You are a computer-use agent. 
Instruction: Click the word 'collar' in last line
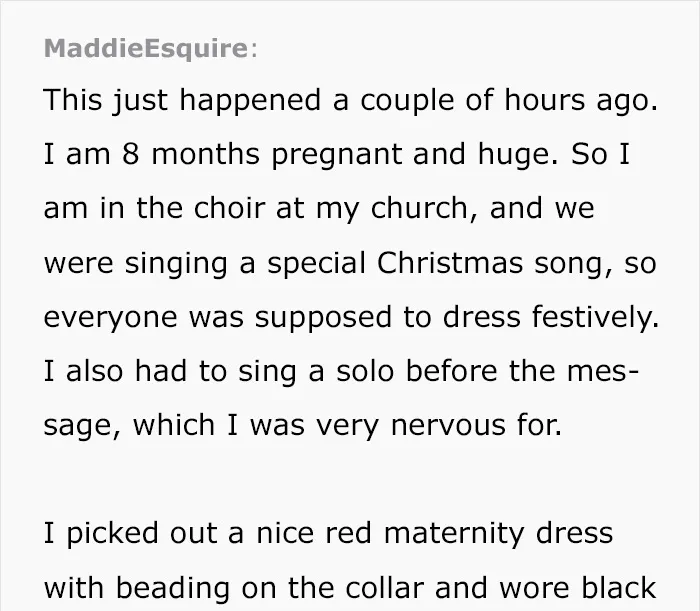pyautogui.click(x=384, y=588)
